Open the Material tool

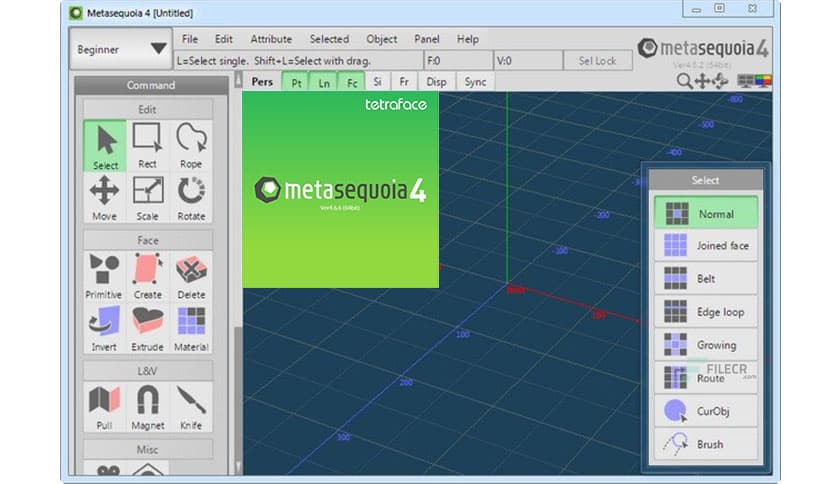(191, 328)
